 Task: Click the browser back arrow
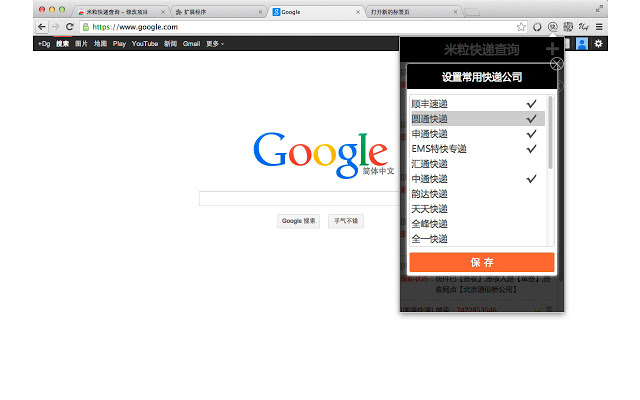click(x=42, y=27)
